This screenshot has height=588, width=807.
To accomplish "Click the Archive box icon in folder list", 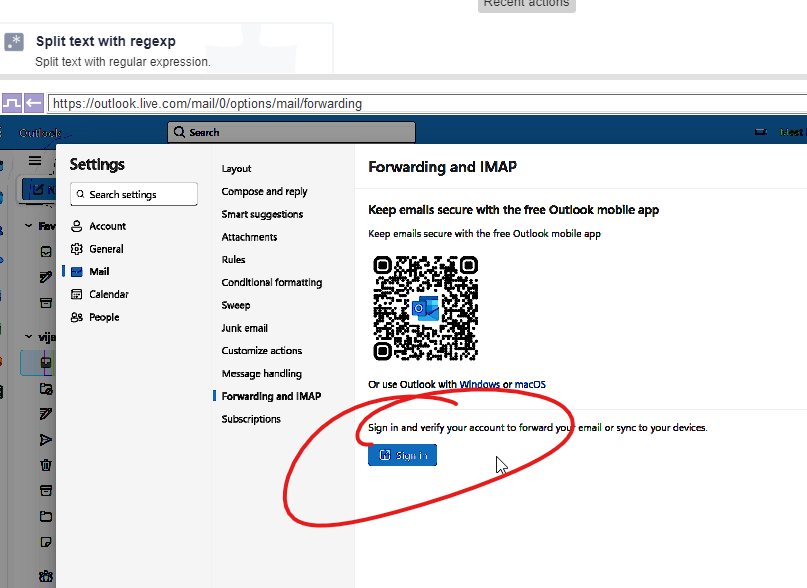I will pos(45,491).
